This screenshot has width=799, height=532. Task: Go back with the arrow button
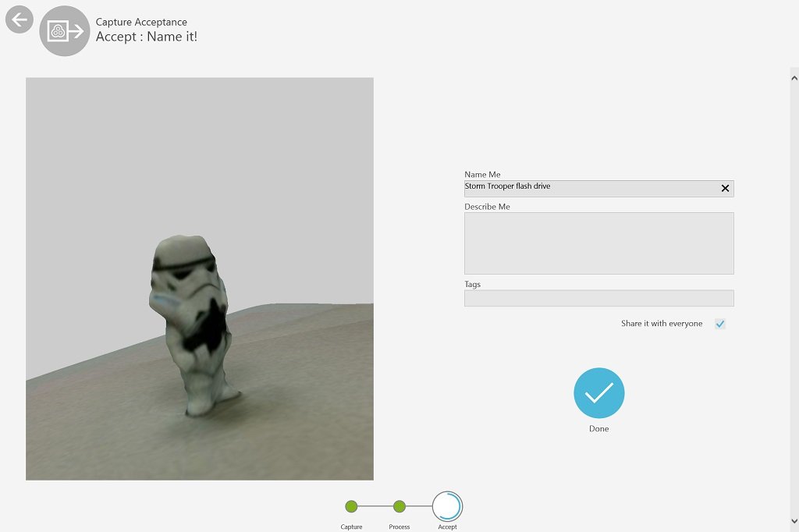(x=20, y=20)
